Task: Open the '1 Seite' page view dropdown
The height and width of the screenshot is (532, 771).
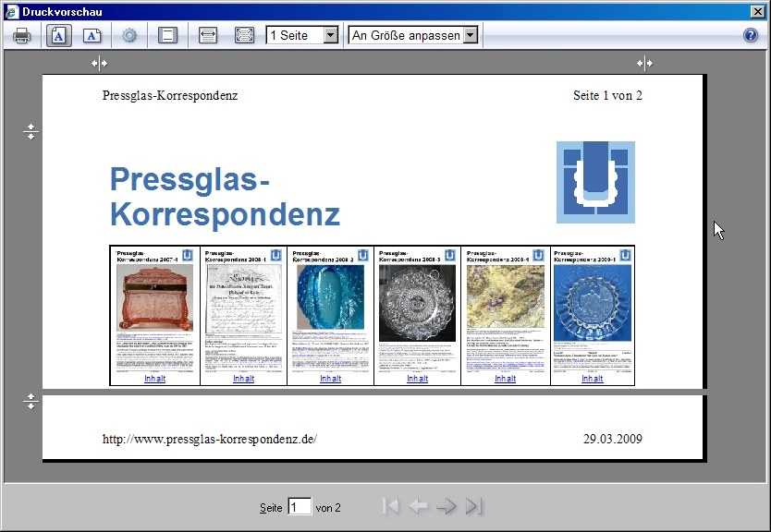Action: point(302,35)
